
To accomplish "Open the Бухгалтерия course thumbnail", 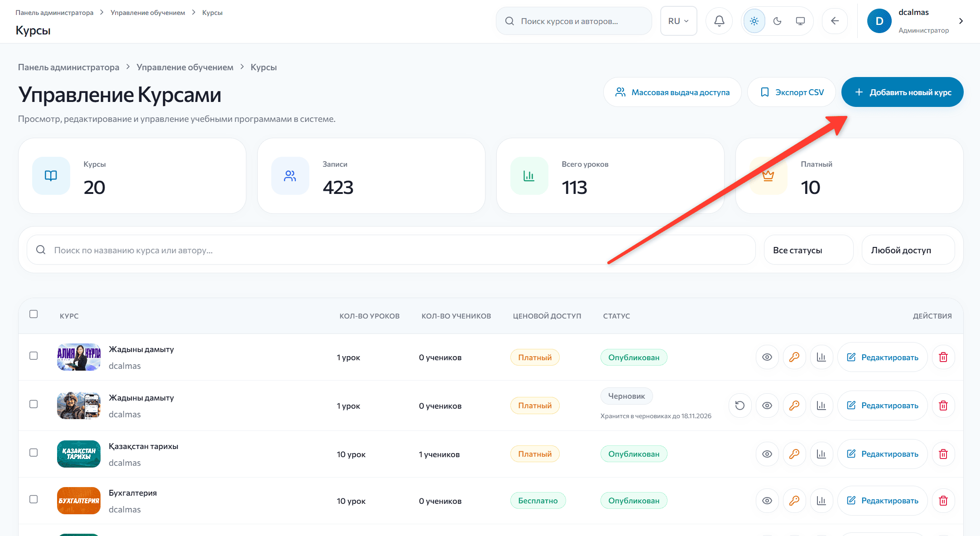I will coord(79,501).
